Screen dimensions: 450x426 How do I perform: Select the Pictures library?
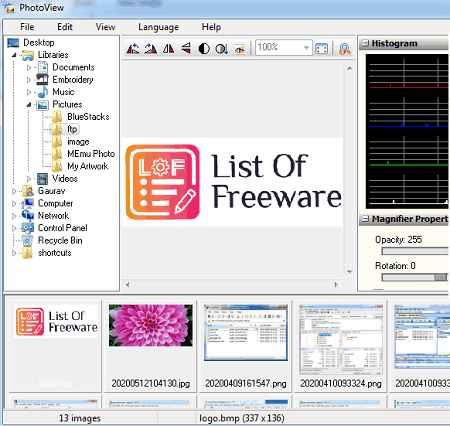point(67,104)
